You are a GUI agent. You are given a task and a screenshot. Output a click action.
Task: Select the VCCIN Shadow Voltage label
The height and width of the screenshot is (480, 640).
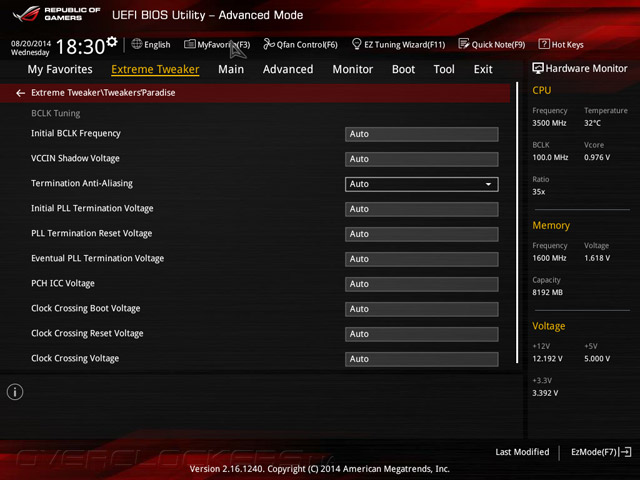76,158
